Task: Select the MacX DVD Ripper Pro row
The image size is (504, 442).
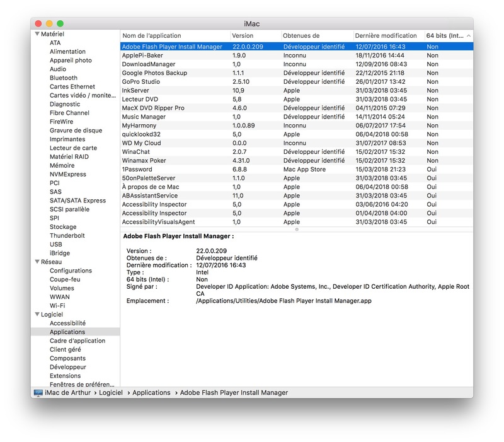Action: [297, 108]
